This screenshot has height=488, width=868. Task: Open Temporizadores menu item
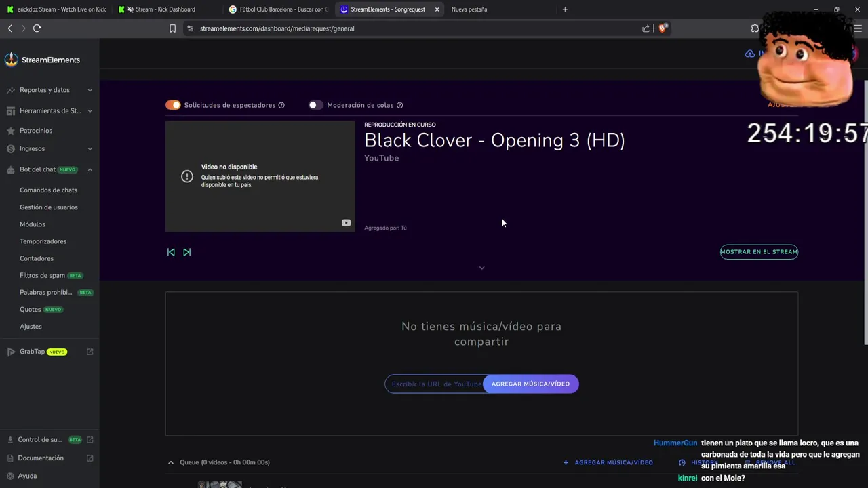43,241
